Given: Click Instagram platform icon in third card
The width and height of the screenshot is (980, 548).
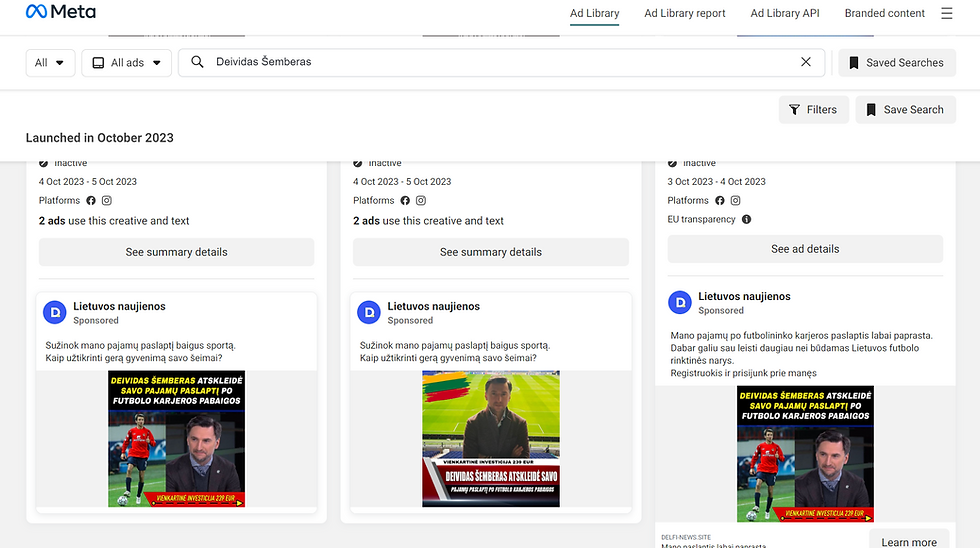Looking at the screenshot, I should 736,201.
